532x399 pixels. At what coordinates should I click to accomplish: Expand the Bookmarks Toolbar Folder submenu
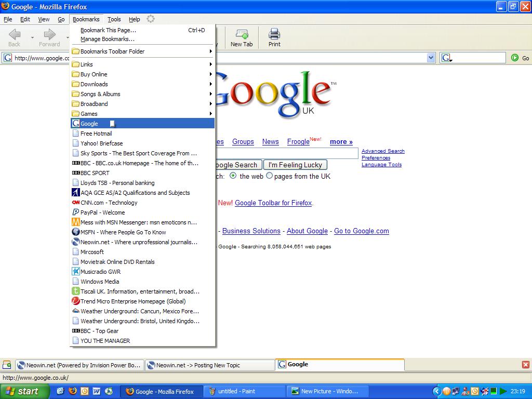click(x=141, y=51)
